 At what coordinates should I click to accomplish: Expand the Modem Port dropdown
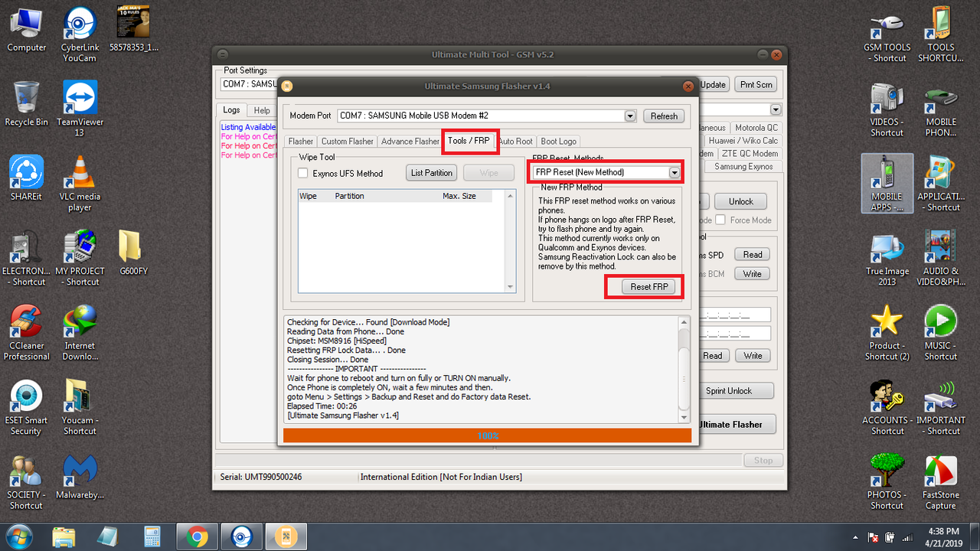pyautogui.click(x=630, y=116)
